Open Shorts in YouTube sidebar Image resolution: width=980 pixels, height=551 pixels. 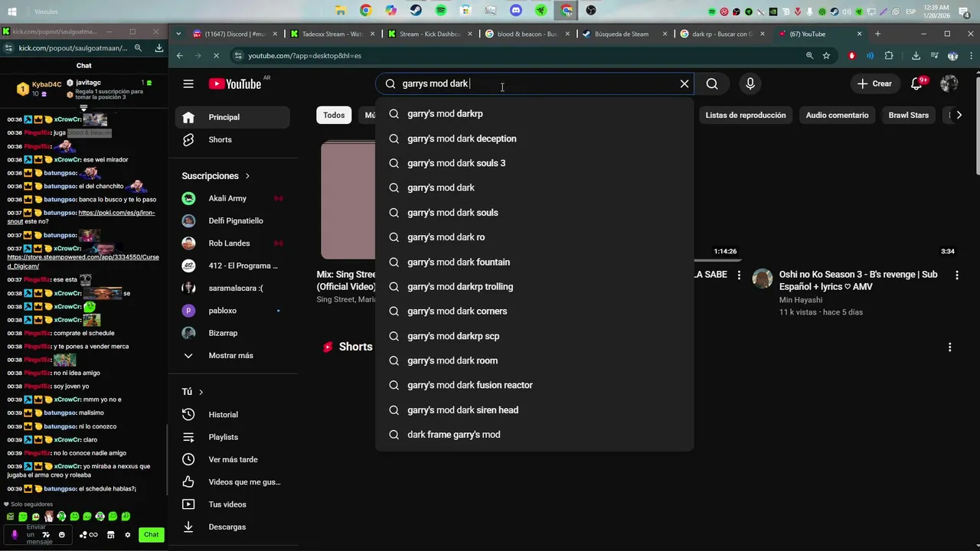[x=233, y=139]
